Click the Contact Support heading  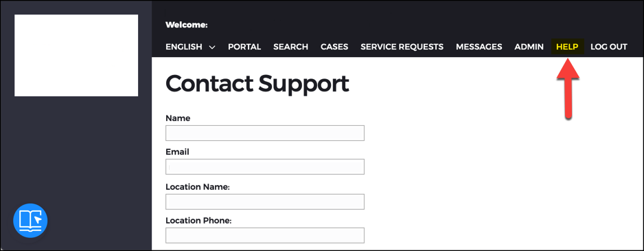257,83
